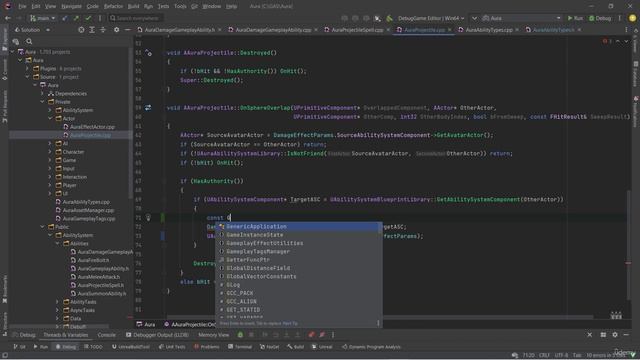
Task: Select AuraMeleeAttack.h in the tree
Action: click(x=98, y=277)
